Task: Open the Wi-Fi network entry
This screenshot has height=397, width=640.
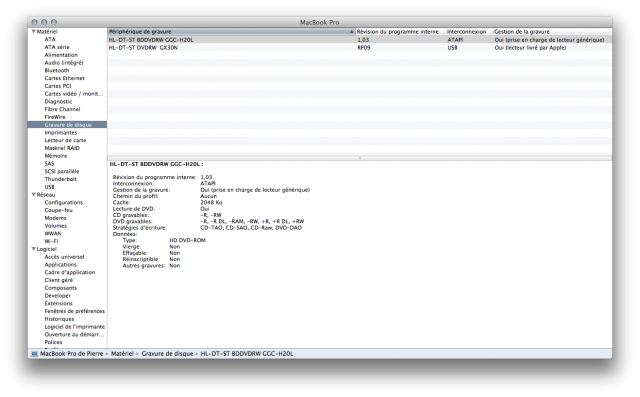Action: [51, 241]
